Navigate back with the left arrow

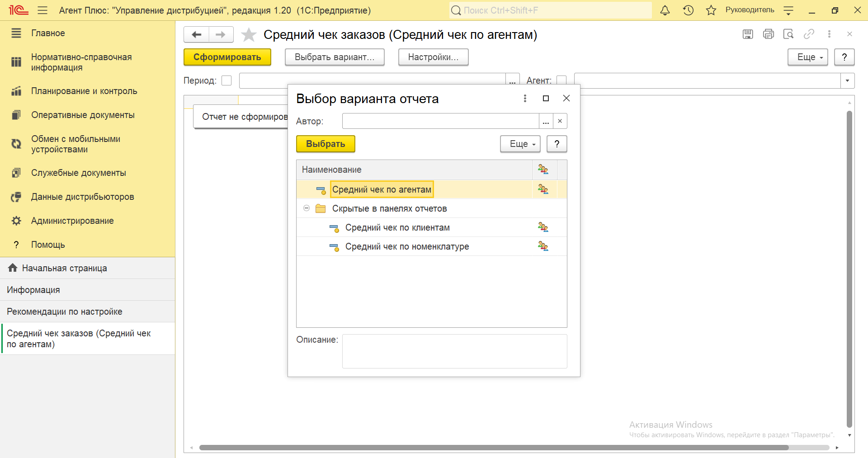(196, 34)
